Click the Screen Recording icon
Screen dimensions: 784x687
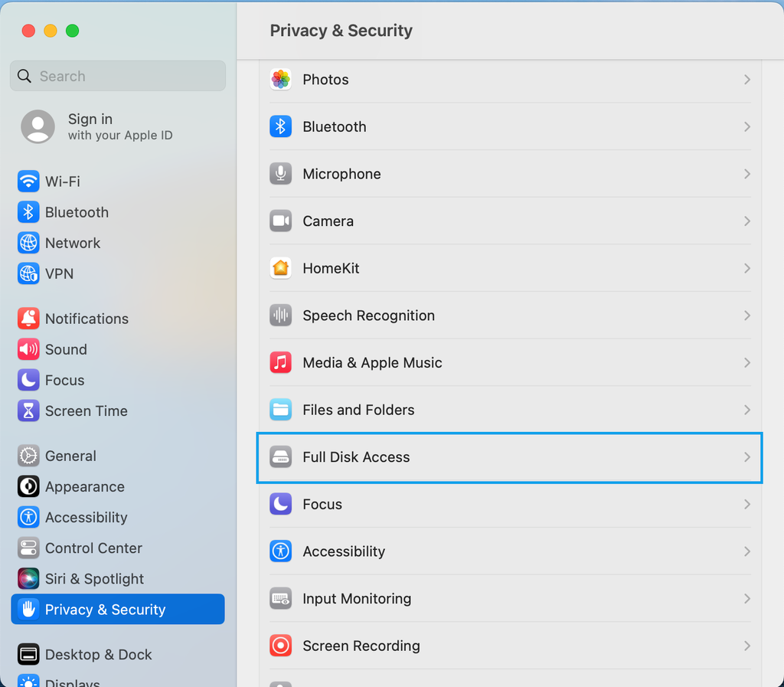tap(281, 646)
